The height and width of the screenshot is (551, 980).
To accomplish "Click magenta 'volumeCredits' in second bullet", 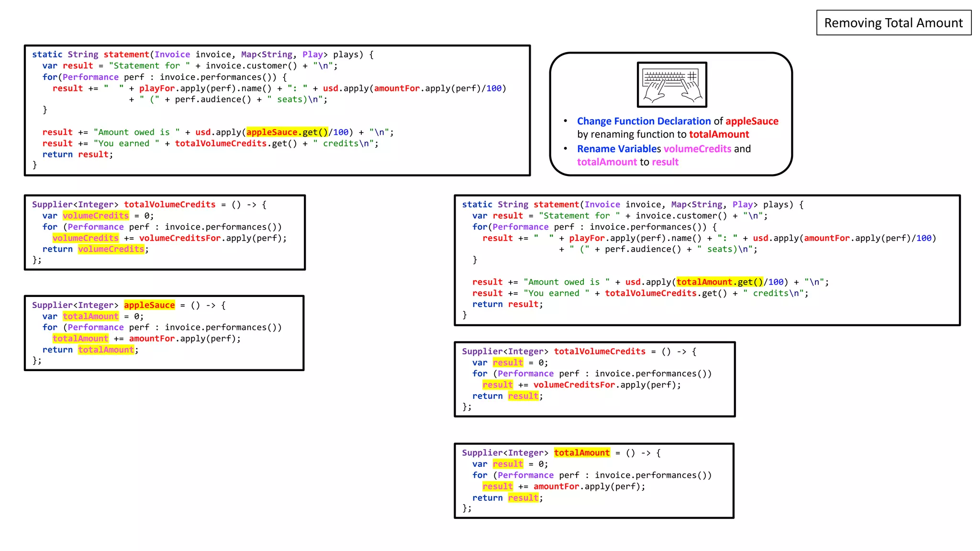I will (697, 149).
